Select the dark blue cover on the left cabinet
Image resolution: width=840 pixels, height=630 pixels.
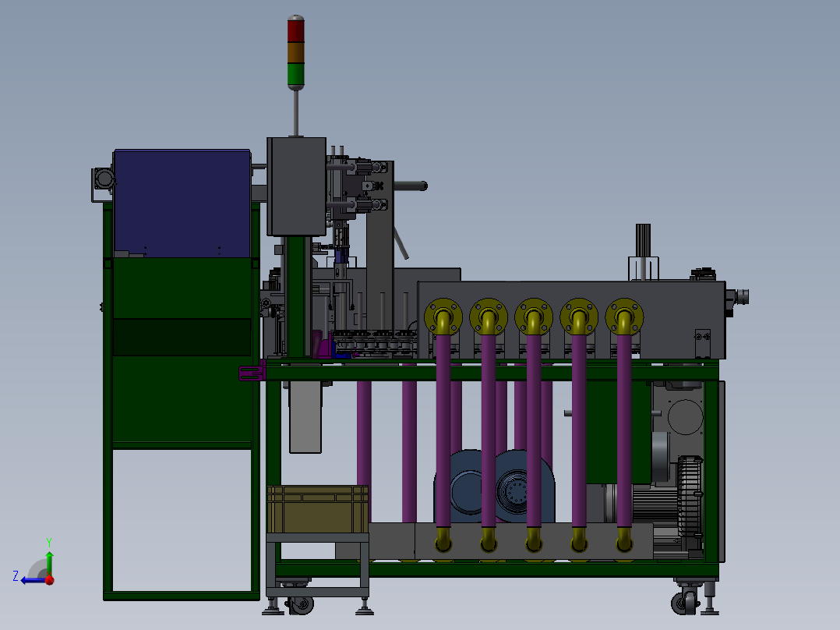coord(182,204)
